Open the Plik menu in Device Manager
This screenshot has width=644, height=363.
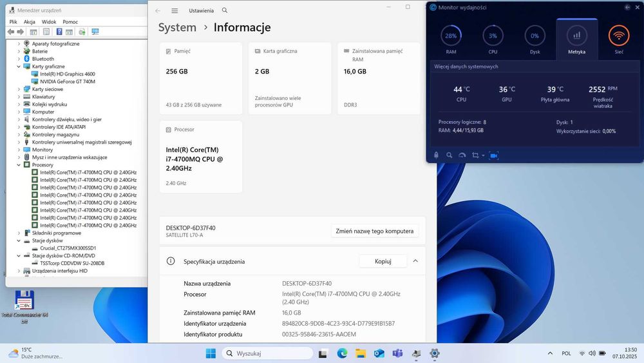13,22
